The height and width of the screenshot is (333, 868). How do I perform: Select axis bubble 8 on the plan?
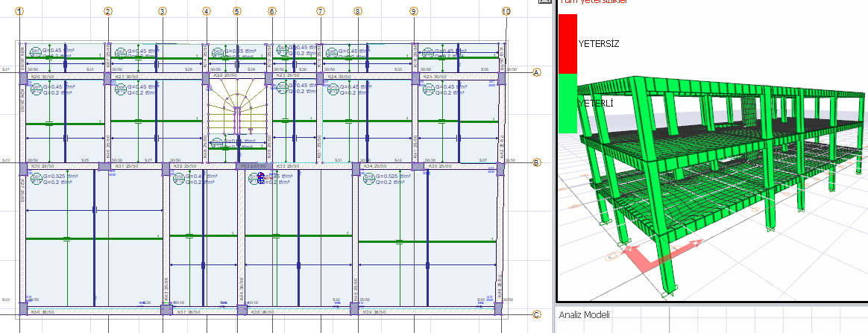pos(358,11)
